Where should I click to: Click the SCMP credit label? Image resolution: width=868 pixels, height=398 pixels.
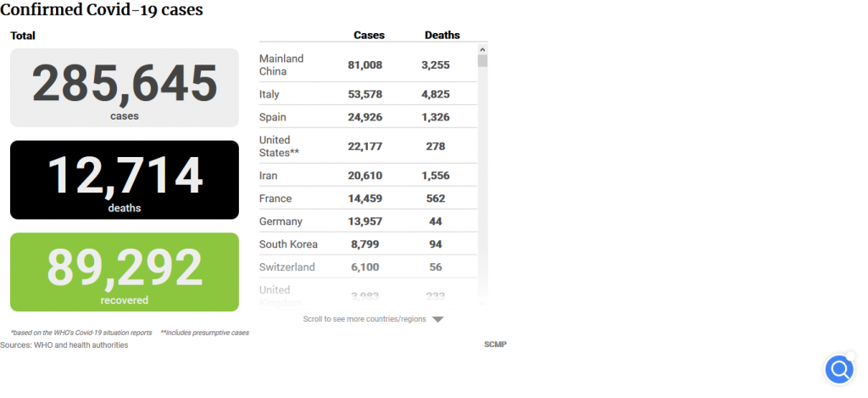tap(495, 345)
